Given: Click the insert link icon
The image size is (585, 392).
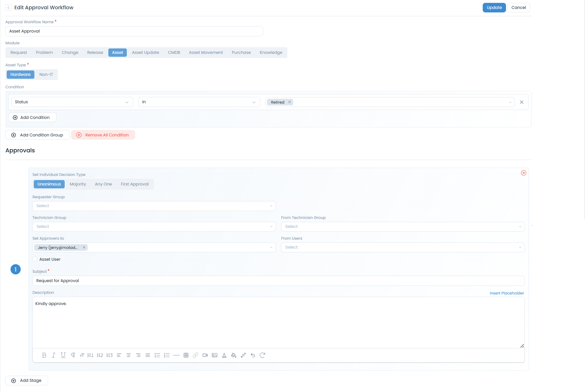Looking at the screenshot, I should [x=196, y=355].
